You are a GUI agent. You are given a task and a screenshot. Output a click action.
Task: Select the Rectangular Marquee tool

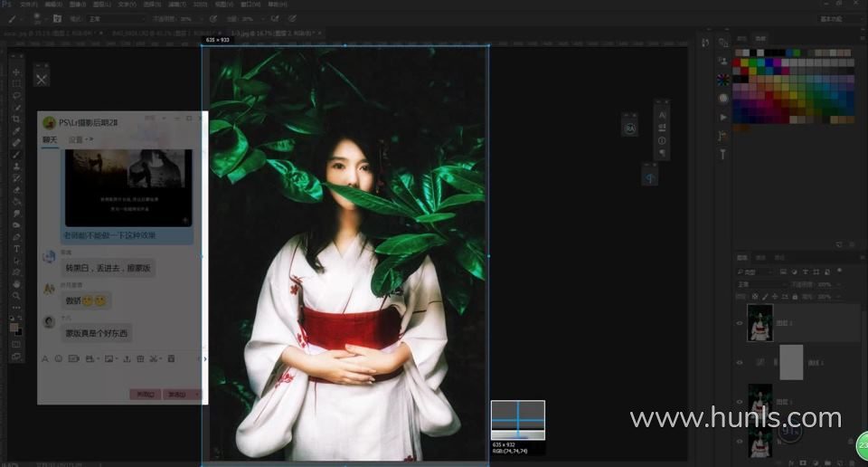click(16, 83)
